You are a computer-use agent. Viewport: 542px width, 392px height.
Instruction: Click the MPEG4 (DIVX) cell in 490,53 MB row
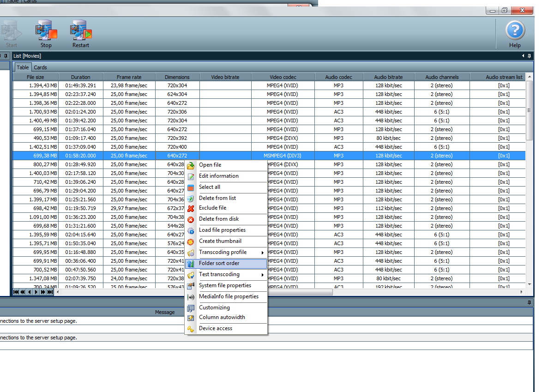(283, 138)
